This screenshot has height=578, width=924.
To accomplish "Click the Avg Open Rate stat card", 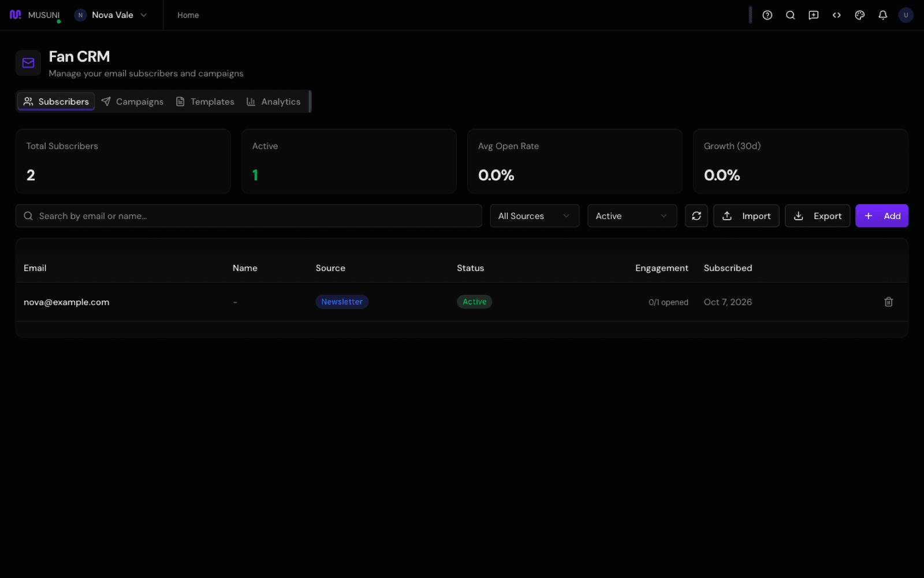I will click(x=575, y=161).
